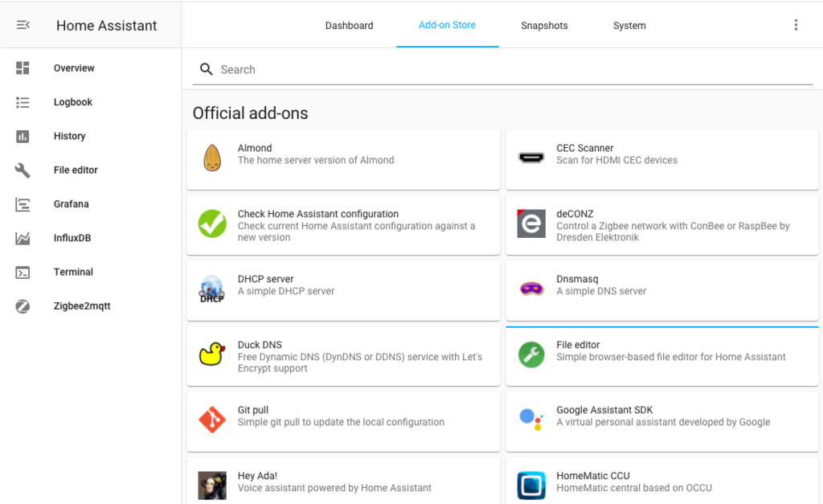
Task: Open the deCONZ add-on title
Action: [x=575, y=214]
